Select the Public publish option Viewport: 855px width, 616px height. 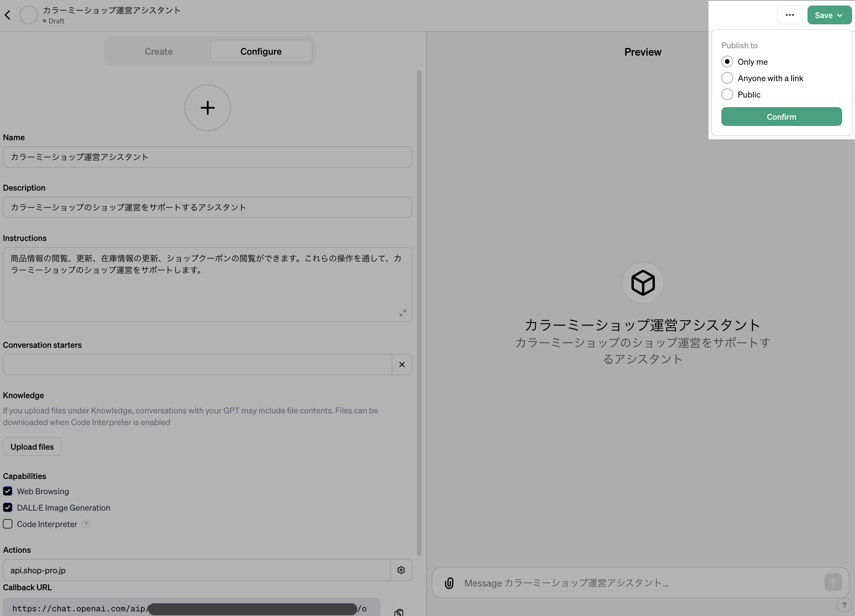coord(728,94)
